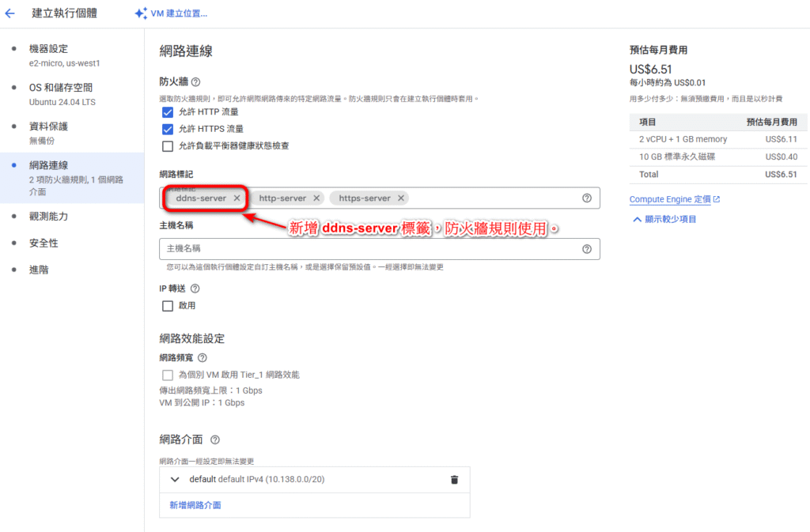Viewport: 810px width, 532px height.
Task: Click help icon next to 防火牆
Action: coord(195,81)
